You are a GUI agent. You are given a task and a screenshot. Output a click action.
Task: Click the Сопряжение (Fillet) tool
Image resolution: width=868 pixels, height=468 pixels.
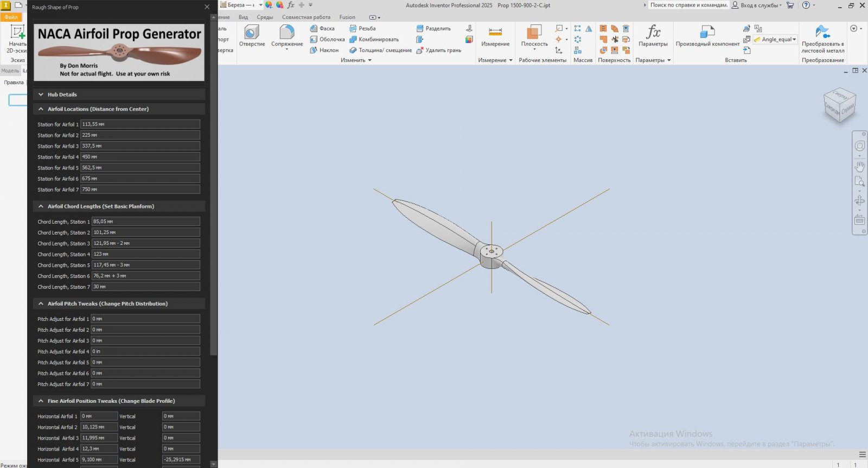[x=287, y=36]
